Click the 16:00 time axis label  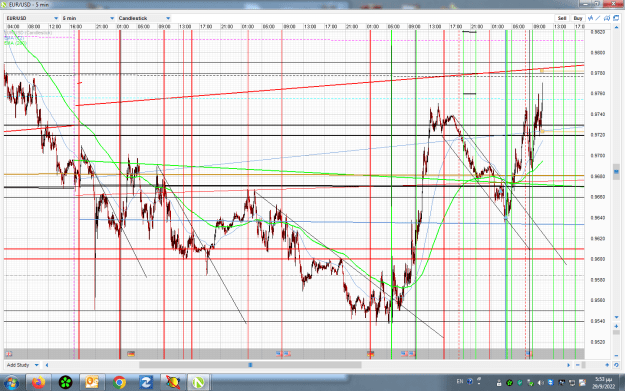(x=76, y=26)
